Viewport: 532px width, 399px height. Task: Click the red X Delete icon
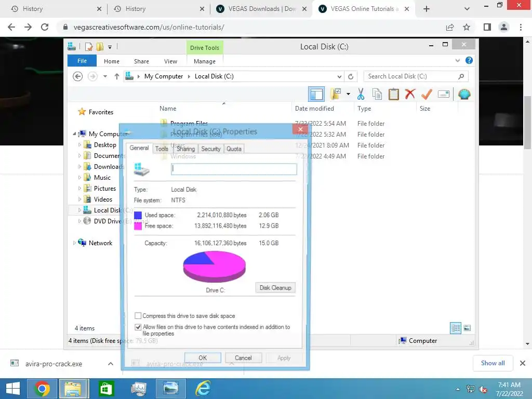(410, 94)
